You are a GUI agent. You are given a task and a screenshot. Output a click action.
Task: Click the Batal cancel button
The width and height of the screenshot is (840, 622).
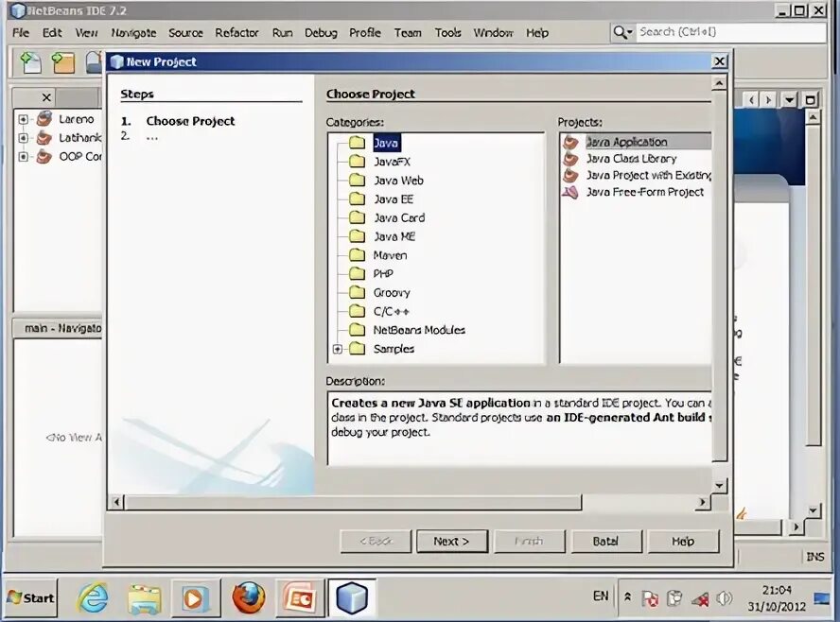point(606,541)
